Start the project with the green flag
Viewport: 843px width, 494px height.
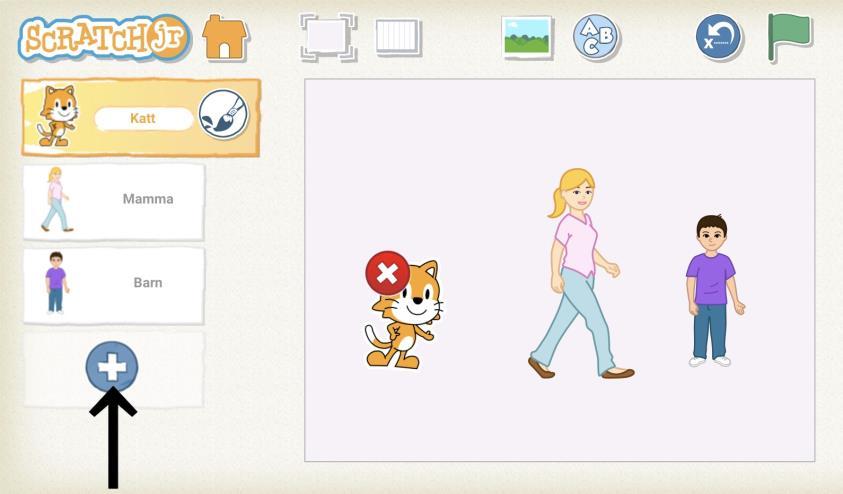[x=789, y=37]
